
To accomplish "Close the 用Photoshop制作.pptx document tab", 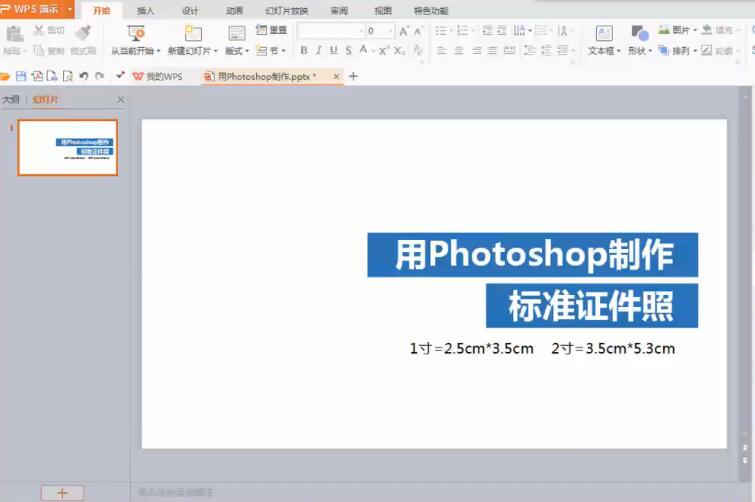I will click(x=336, y=76).
